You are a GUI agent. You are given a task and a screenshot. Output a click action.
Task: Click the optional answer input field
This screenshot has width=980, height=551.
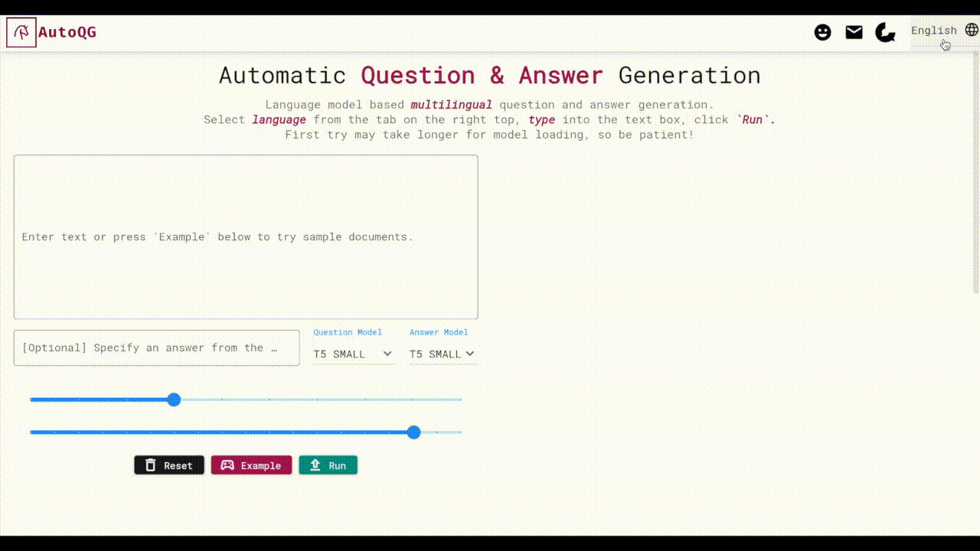157,348
